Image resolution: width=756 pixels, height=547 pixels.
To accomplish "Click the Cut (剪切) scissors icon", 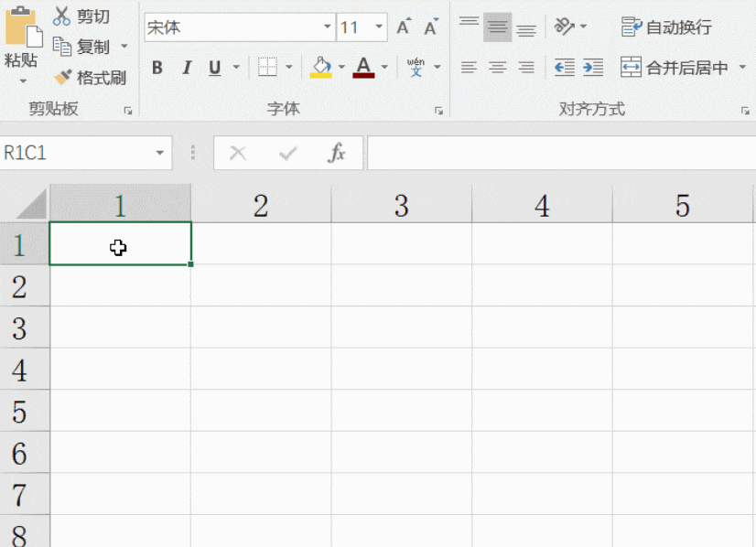I will pos(61,16).
